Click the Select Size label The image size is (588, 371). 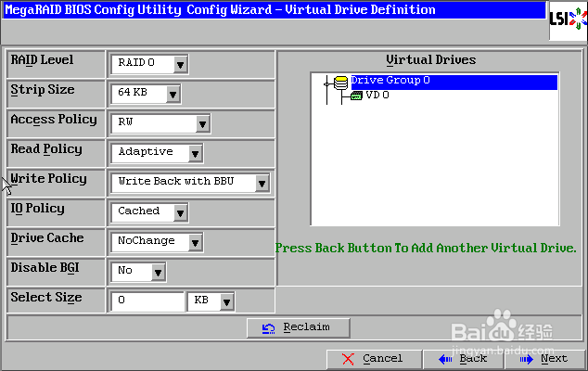click(46, 297)
